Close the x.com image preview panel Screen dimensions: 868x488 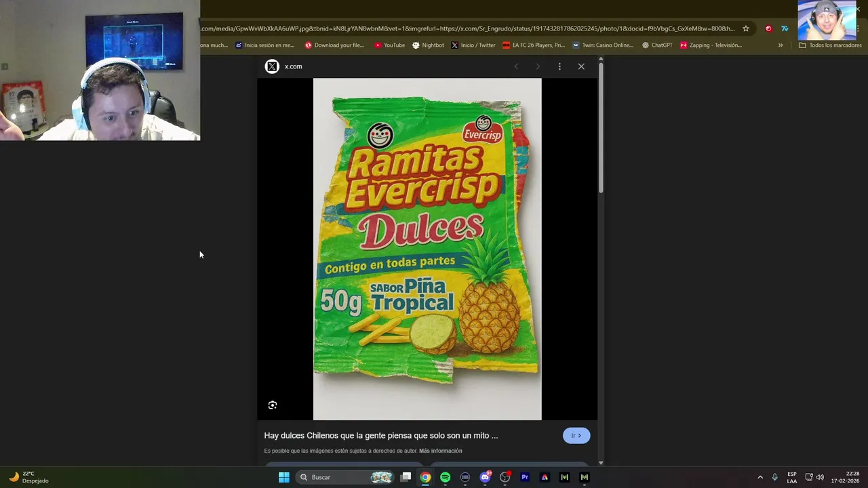tap(581, 66)
